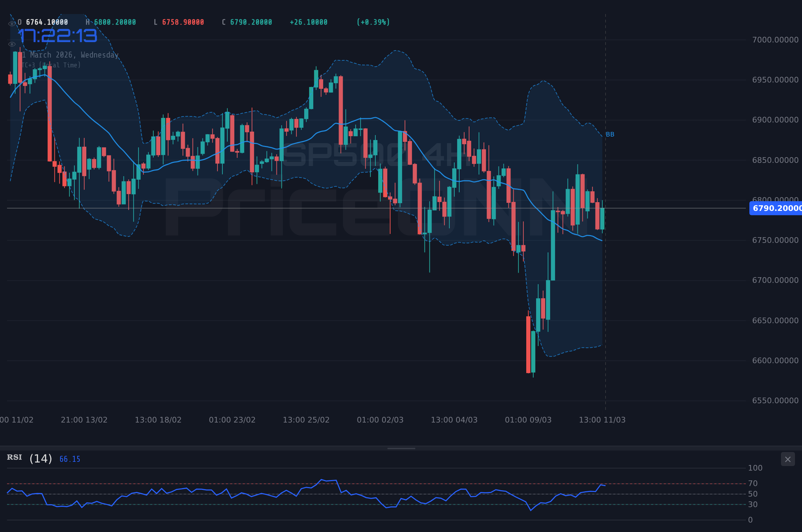Click the open value O 6764.10000
This screenshot has height=532, width=802.
coord(43,22)
